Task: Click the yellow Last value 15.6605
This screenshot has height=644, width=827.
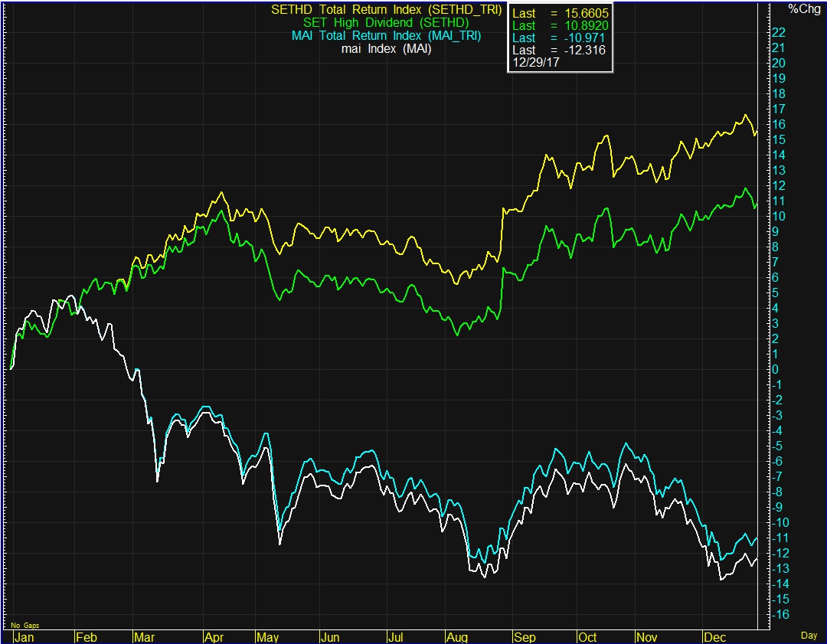Action: (x=585, y=13)
